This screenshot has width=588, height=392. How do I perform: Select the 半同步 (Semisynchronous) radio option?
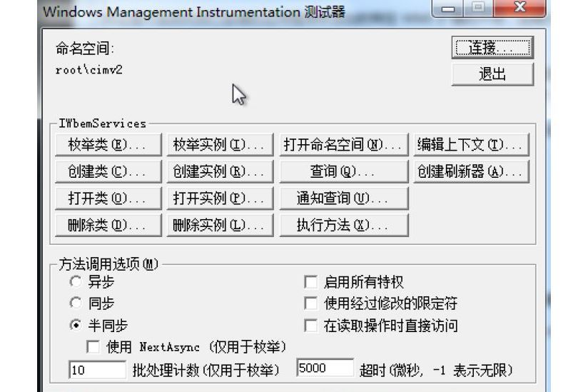tap(76, 325)
